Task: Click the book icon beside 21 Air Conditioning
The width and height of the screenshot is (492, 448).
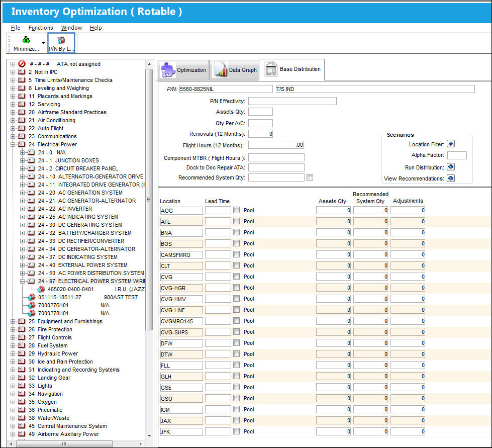Action: (x=22, y=120)
